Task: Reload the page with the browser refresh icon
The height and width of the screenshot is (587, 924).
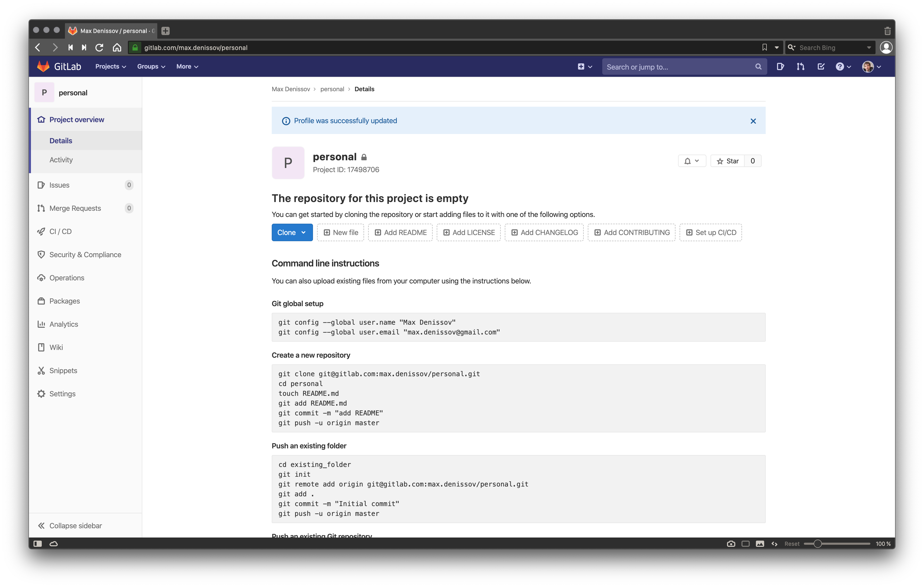Action: (99, 48)
